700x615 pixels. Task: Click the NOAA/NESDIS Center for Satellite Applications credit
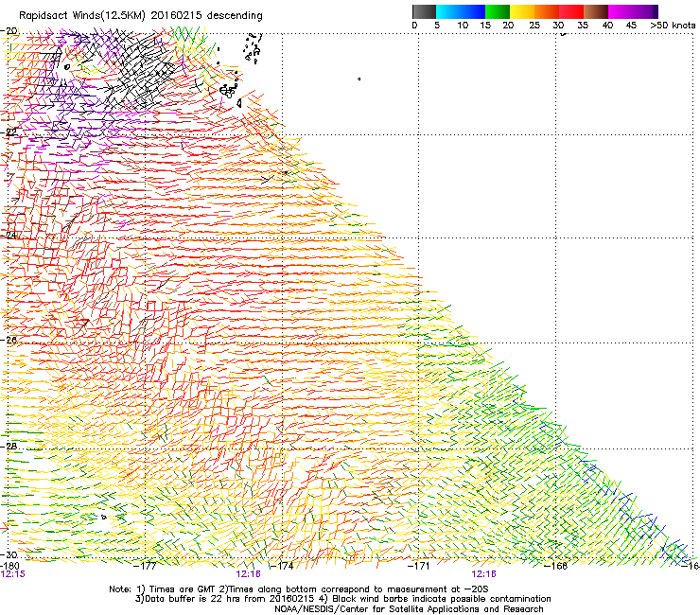409,609
